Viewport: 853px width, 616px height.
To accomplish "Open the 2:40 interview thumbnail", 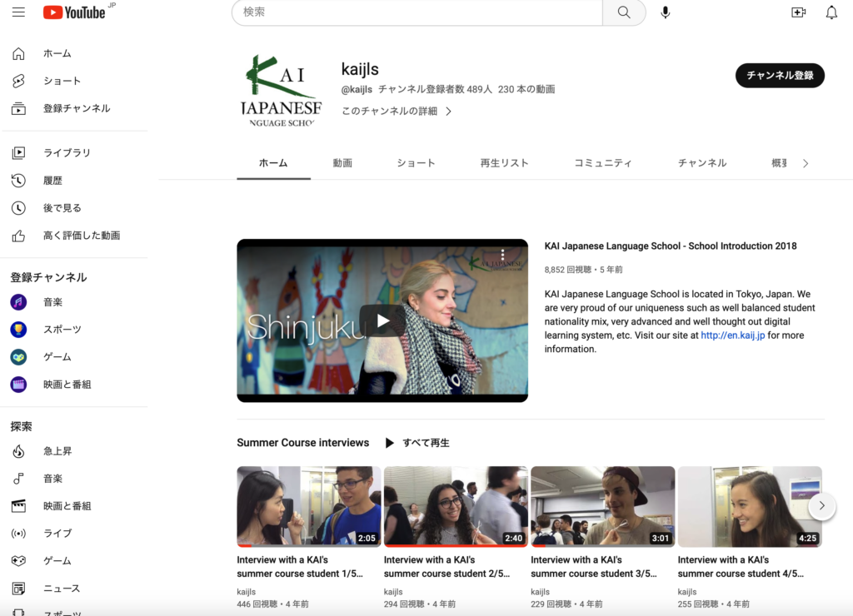I will point(456,506).
